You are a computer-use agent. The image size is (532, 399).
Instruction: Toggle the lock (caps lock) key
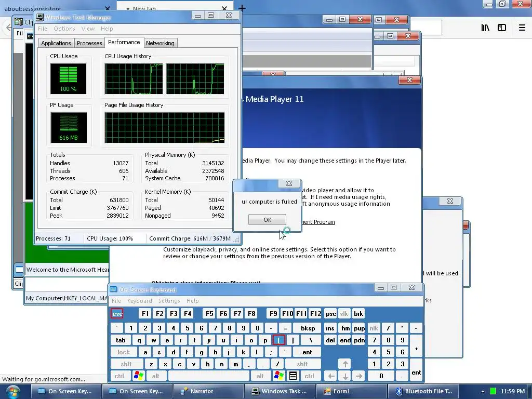(x=124, y=352)
